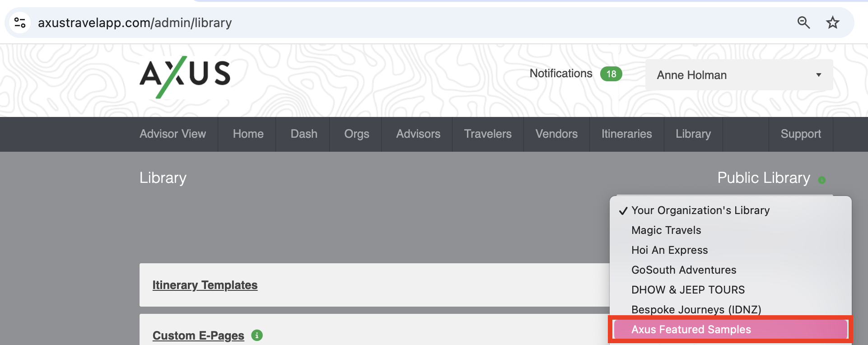Open the Custom E-Pages link
Screen dimensions: 868x345
point(198,336)
